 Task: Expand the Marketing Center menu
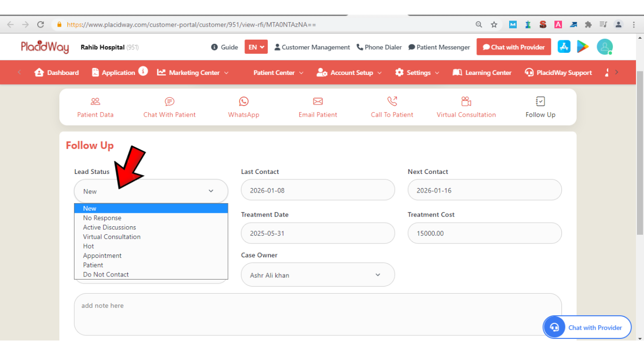pyautogui.click(x=192, y=72)
